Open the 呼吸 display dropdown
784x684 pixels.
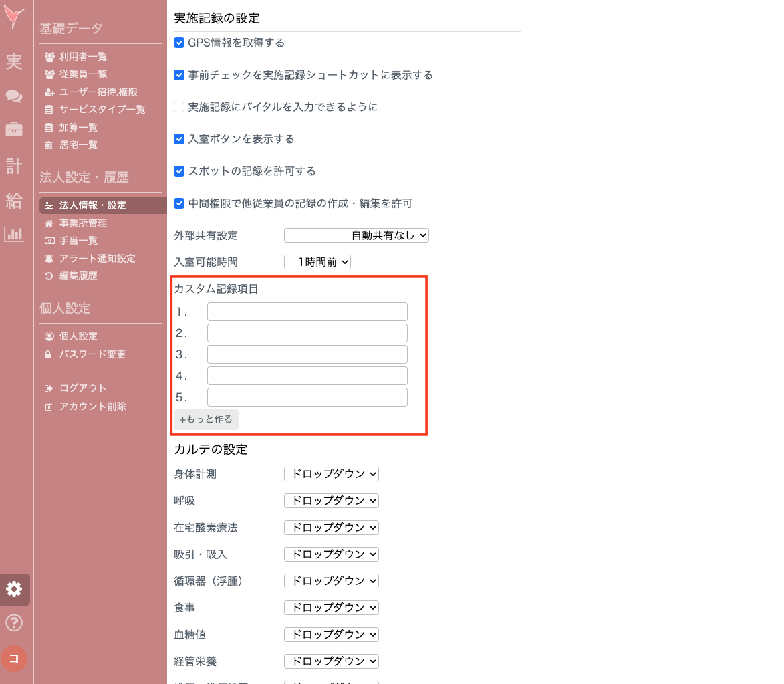(331, 500)
